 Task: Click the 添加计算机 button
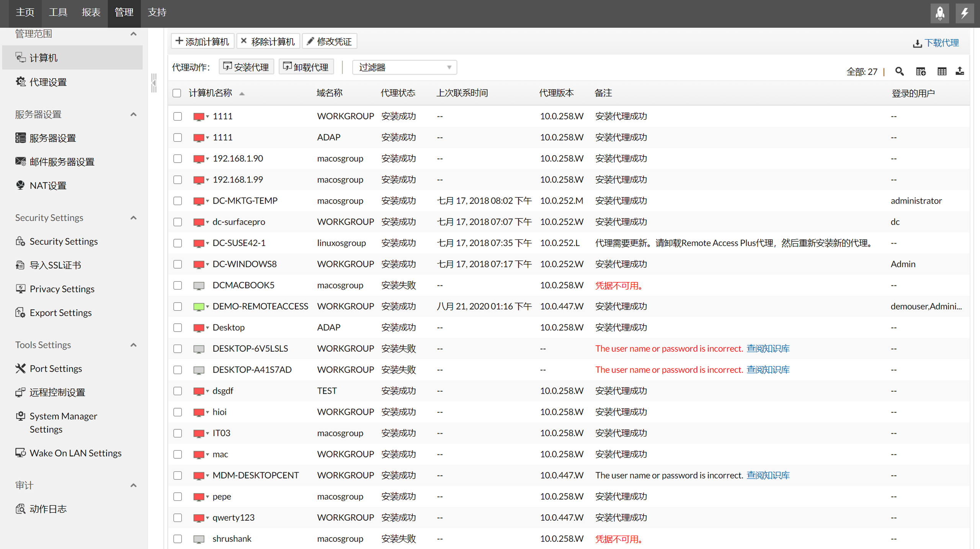point(202,42)
